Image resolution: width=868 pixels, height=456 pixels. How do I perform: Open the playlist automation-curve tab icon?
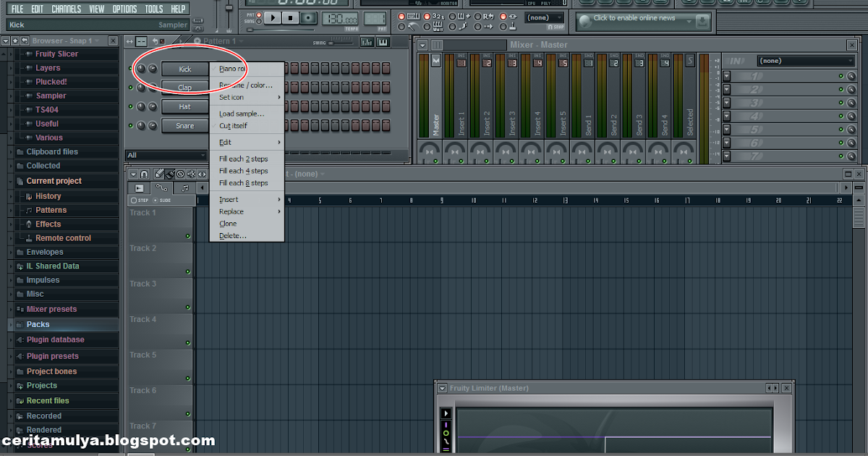(161, 187)
